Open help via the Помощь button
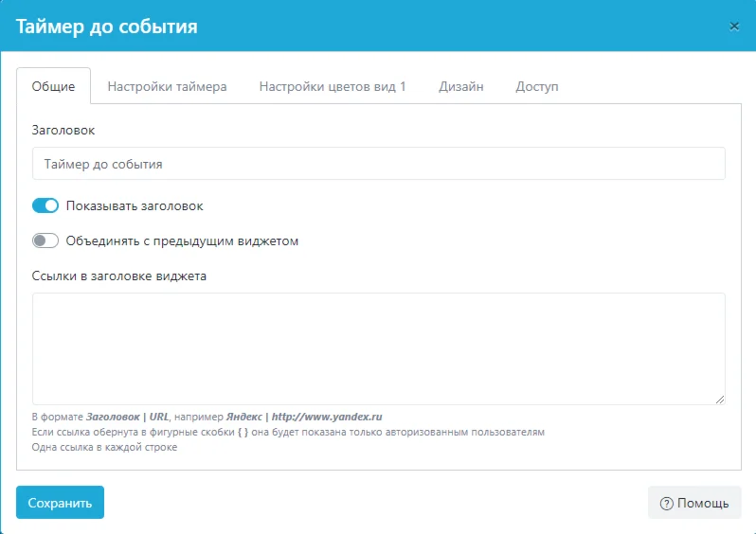The height and width of the screenshot is (534, 756). [694, 503]
